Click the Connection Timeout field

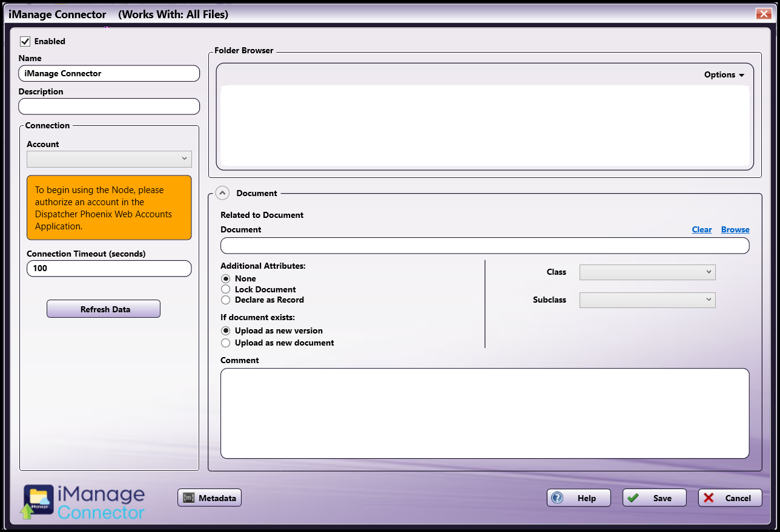(109, 268)
